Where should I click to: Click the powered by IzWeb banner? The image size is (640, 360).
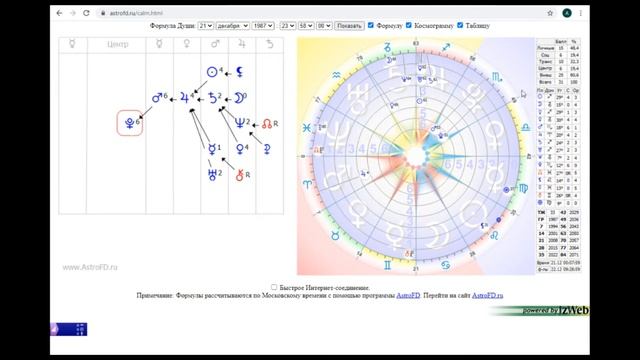(x=540, y=311)
